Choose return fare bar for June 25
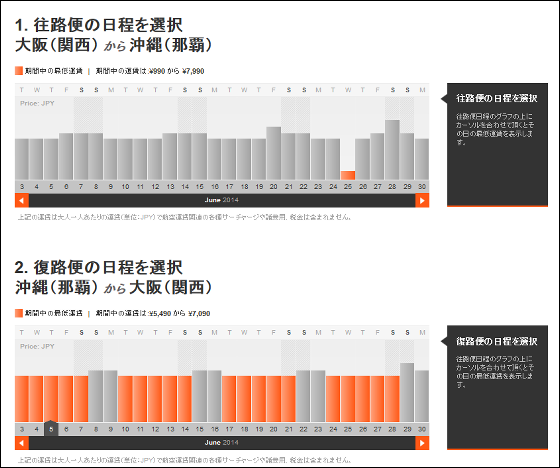 348,399
